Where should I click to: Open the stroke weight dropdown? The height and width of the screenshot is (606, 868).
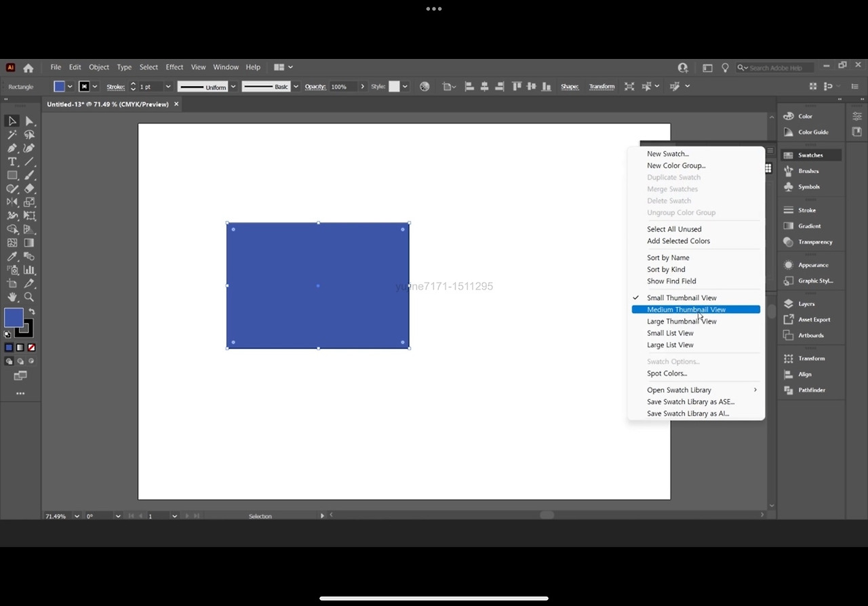pyautogui.click(x=168, y=87)
